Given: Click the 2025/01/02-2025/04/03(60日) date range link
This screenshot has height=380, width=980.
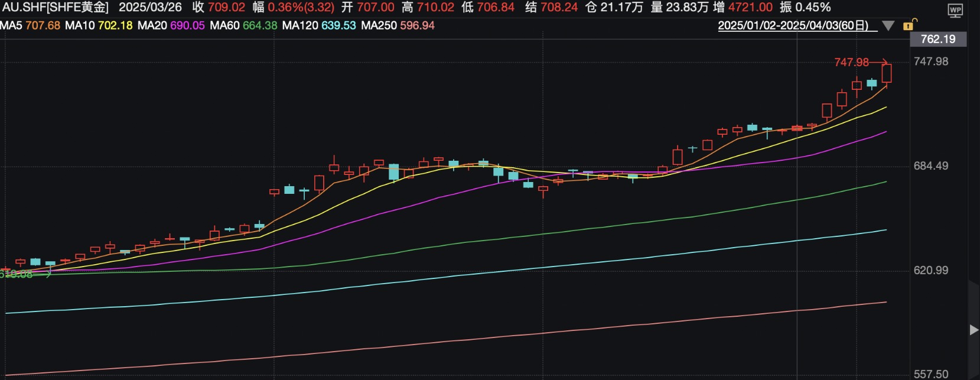Looking at the screenshot, I should (x=793, y=25).
